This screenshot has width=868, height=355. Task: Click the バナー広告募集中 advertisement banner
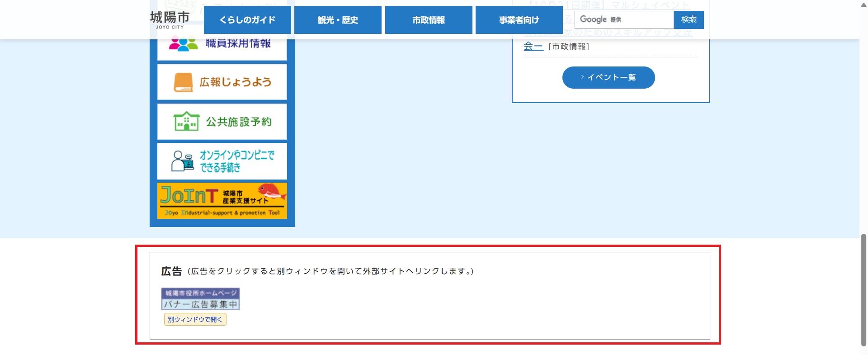(200, 299)
